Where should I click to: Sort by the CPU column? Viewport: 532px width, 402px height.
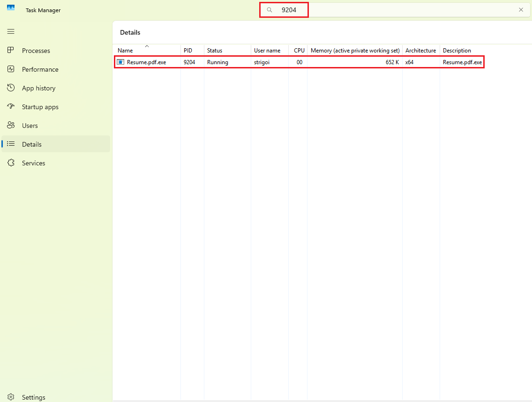[299, 50]
